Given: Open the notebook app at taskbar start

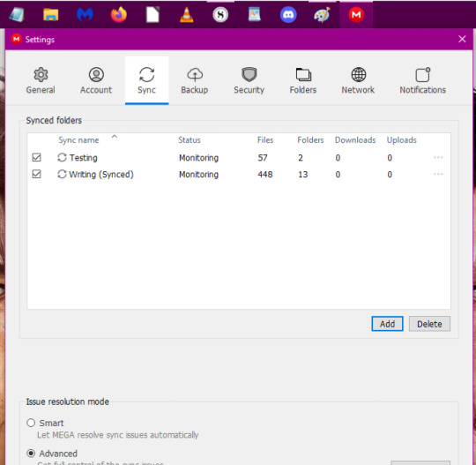Looking at the screenshot, I should pos(17,14).
